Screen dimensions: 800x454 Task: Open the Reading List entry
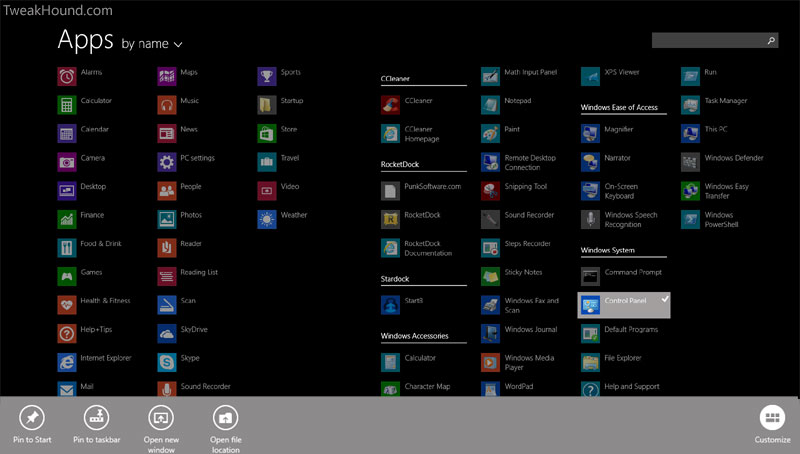(x=188, y=276)
